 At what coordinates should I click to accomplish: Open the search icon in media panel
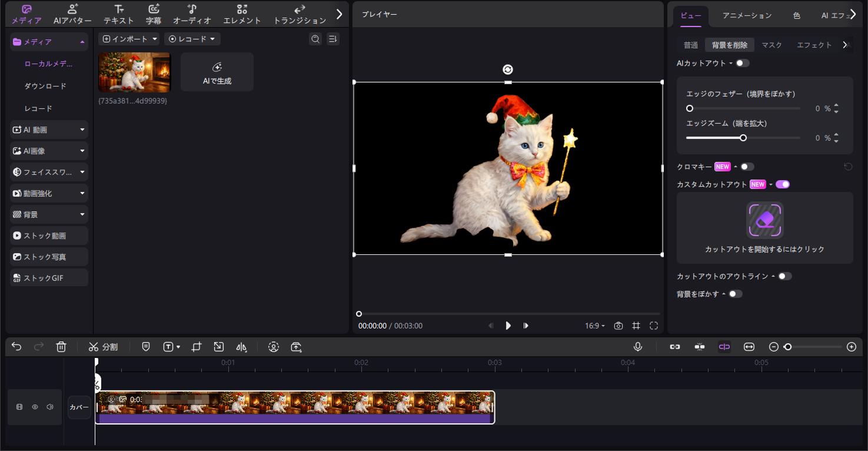315,39
